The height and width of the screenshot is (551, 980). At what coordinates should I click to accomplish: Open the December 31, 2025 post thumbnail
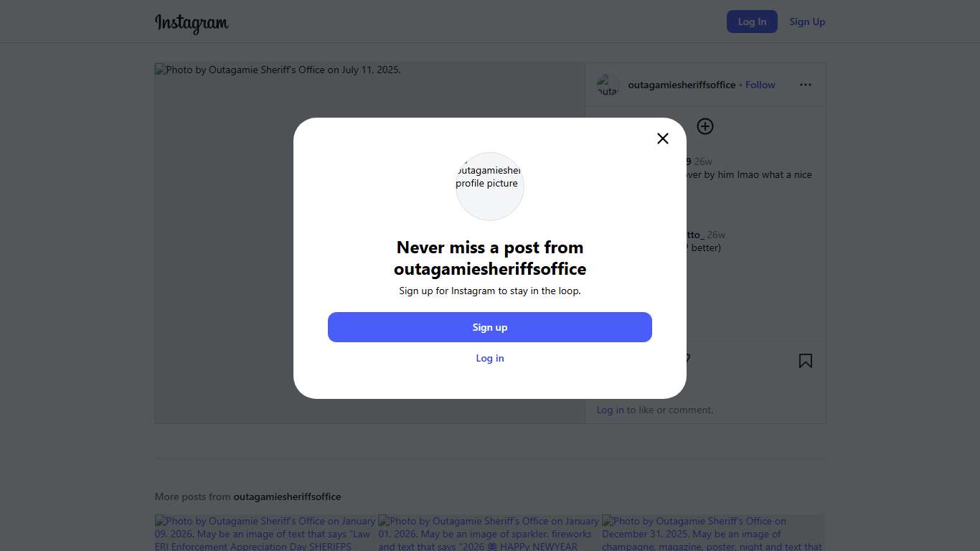712,533
